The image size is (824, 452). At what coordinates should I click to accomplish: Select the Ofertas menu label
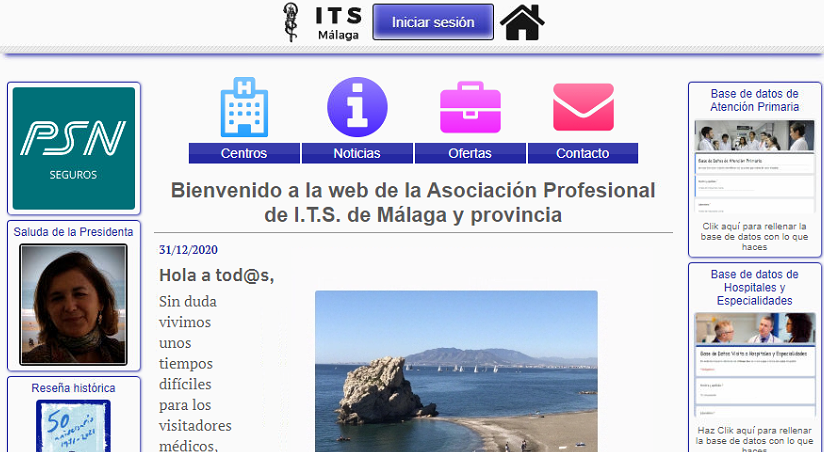pos(470,154)
